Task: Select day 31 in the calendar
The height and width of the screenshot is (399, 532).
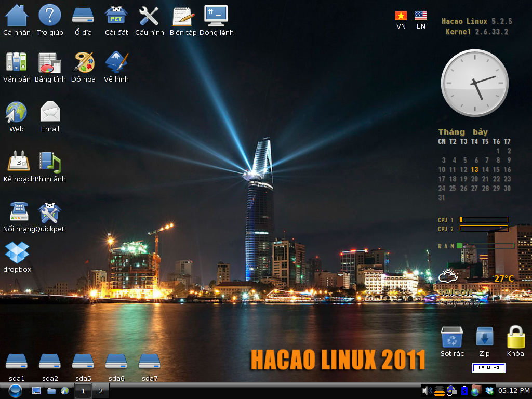Action: click(442, 197)
